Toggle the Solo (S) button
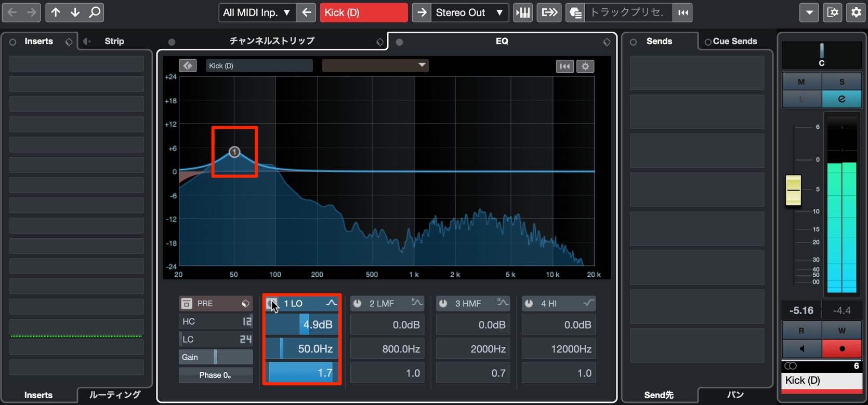 coord(841,82)
